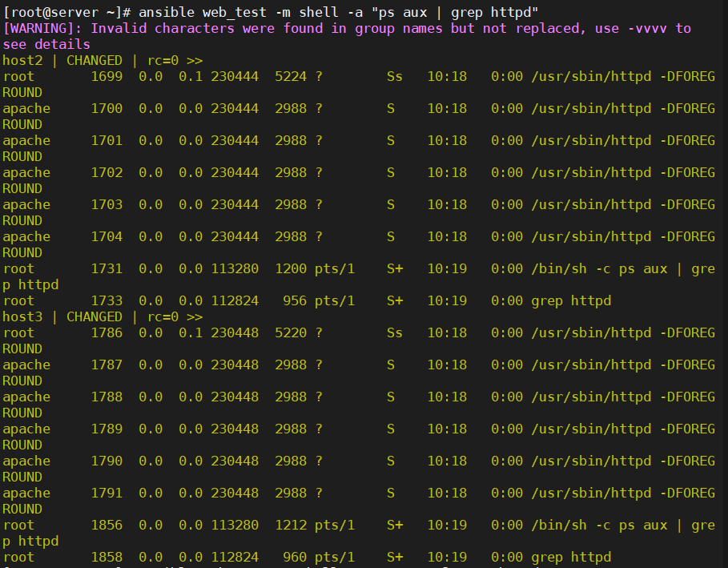Viewport: 728px width, 568px height.
Task: Click RSS value 956 on PID 1733 row
Action: (x=295, y=301)
